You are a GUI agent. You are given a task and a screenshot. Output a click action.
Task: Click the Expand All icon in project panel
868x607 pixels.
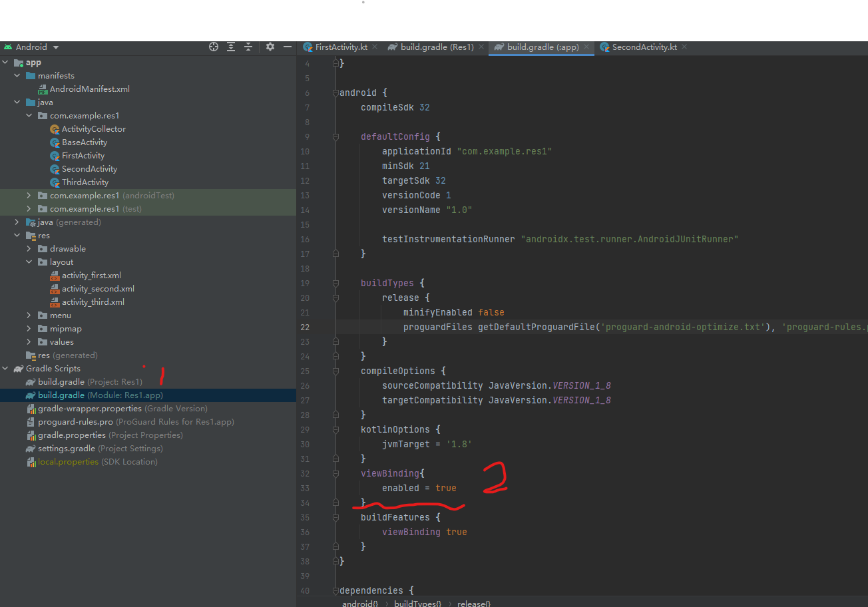(231, 47)
